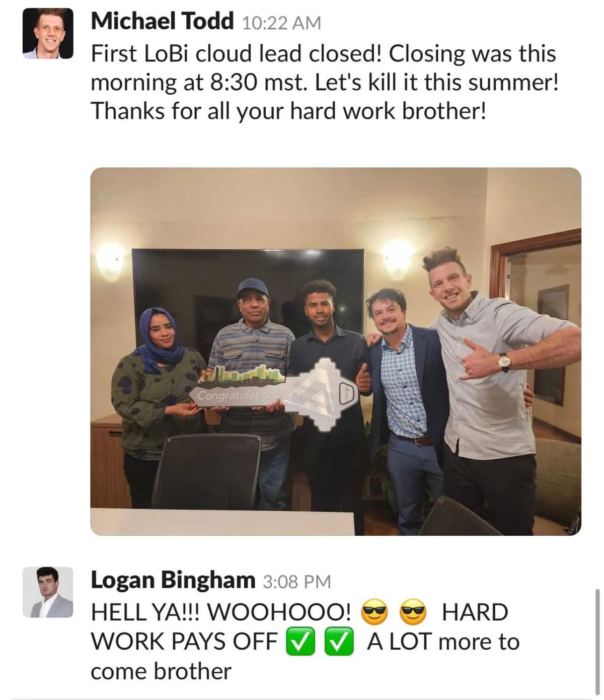Click the second green checkmark emoji
Screen dimensions: 604x700
(338, 642)
